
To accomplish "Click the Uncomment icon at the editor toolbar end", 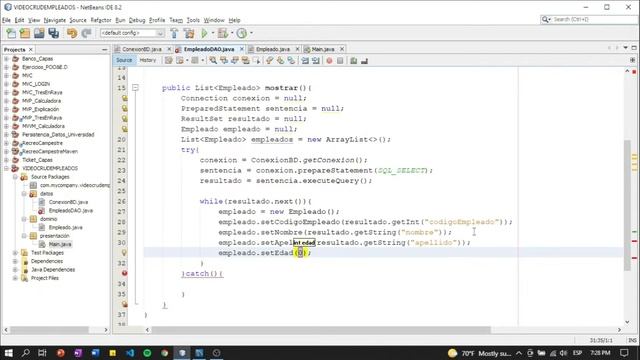I will click(364, 60).
